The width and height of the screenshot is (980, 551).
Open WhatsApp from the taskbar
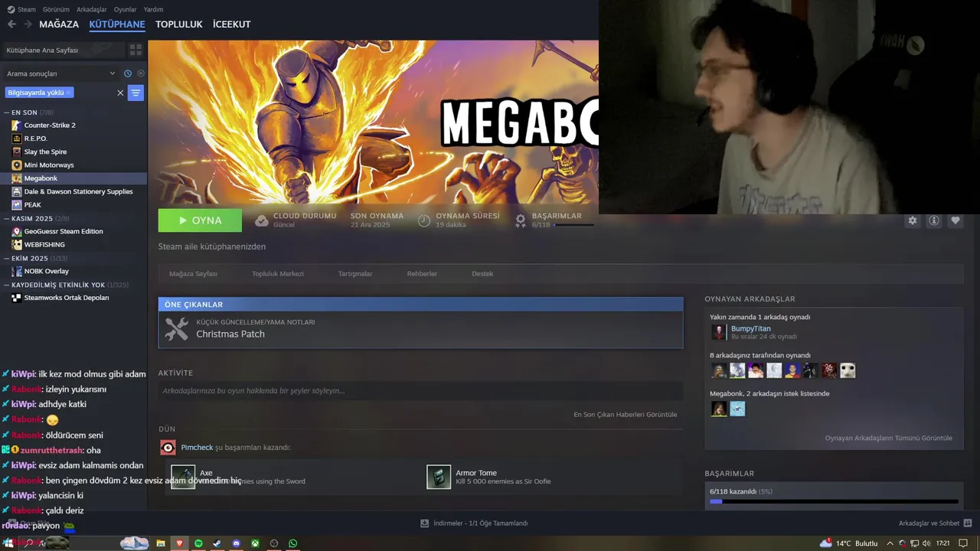(292, 543)
